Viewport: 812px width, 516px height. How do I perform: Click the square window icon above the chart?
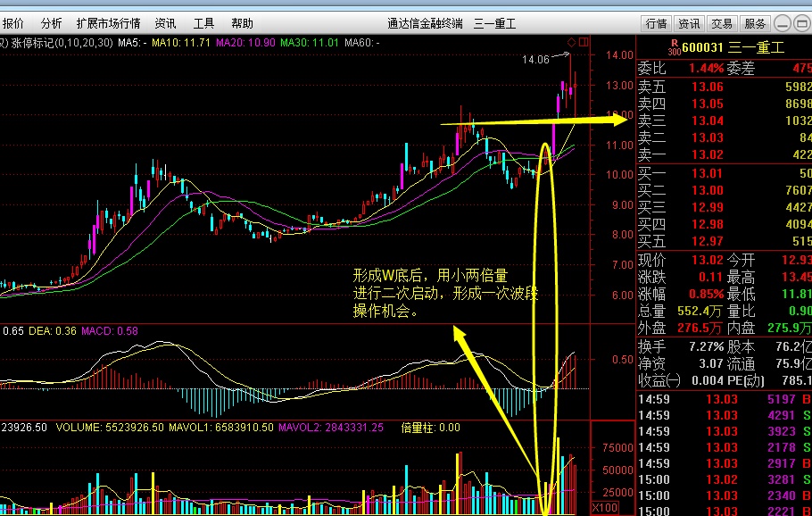(584, 42)
